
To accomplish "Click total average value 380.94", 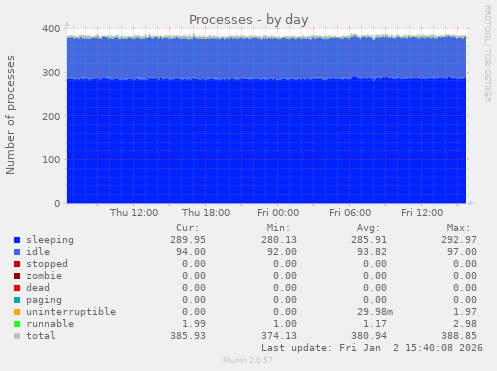I will coord(369,336).
